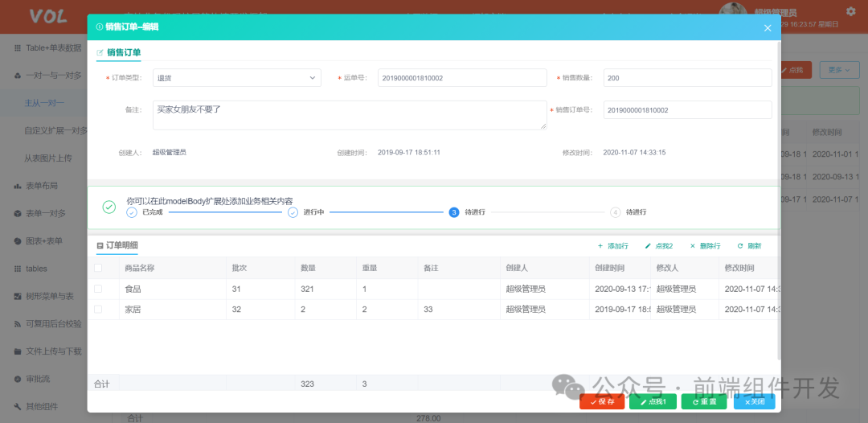The width and height of the screenshot is (868, 423).
Task: Click the 可复用后台校验 feed icon in sidebar
Action: (18, 324)
